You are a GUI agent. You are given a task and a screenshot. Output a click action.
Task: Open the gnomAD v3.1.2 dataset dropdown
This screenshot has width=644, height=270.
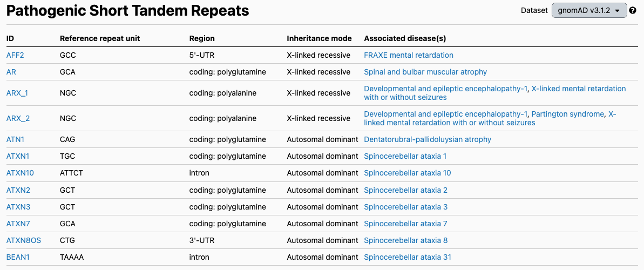(x=589, y=10)
